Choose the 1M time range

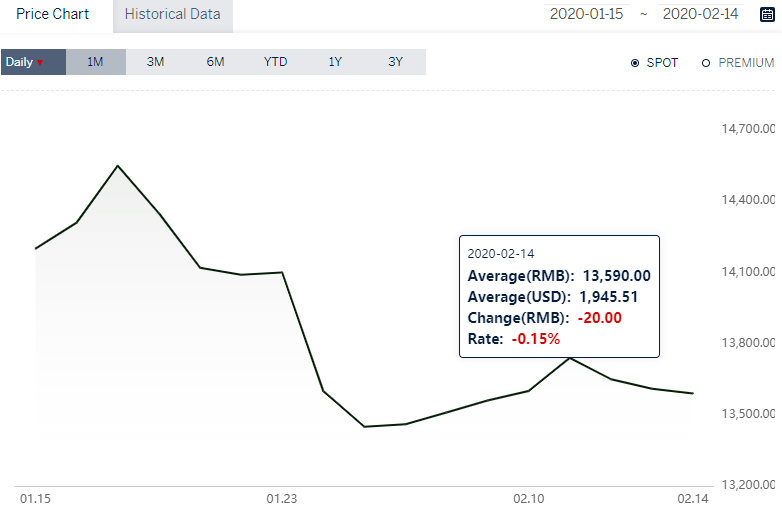tap(95, 62)
